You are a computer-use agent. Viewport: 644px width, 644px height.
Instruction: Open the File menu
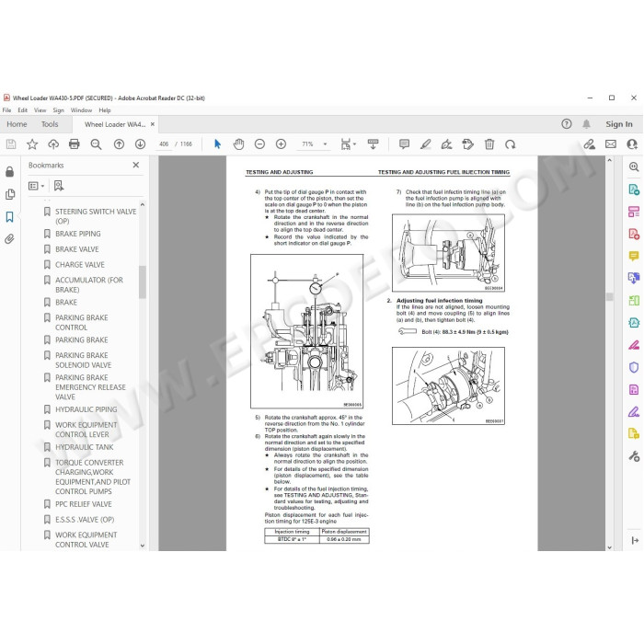pos(7,110)
